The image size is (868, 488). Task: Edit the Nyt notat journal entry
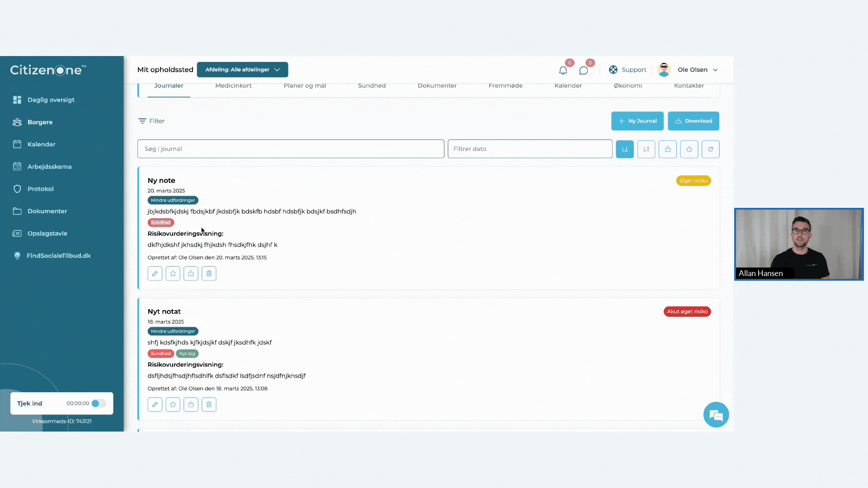point(155,404)
